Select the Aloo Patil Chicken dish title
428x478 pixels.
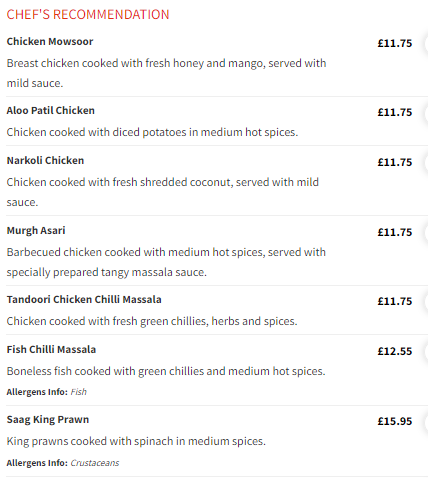click(x=51, y=111)
